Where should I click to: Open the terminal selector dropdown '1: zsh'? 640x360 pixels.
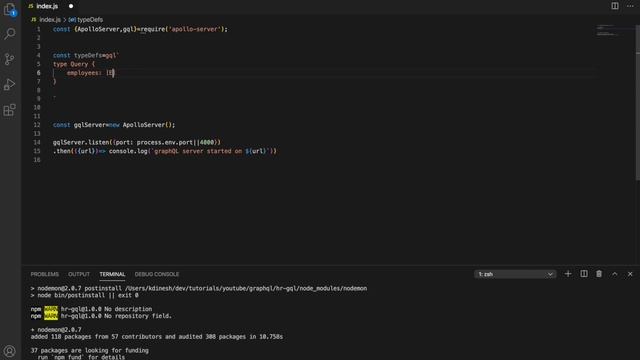(515, 274)
